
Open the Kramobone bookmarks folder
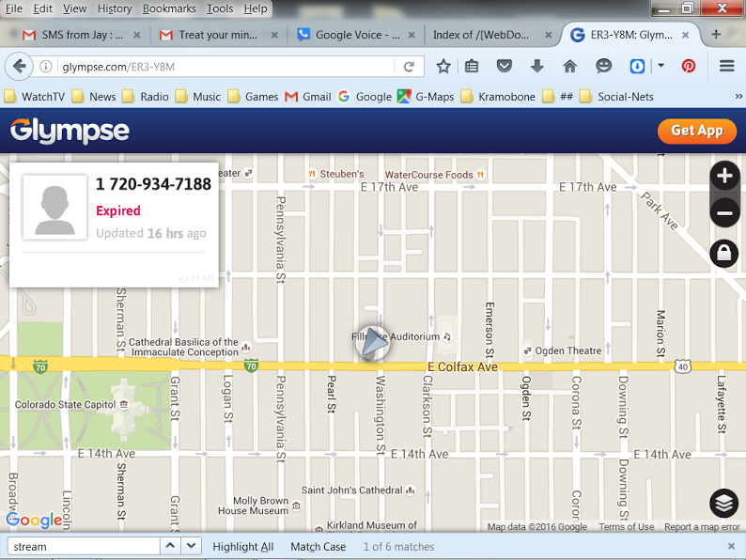[x=498, y=97]
